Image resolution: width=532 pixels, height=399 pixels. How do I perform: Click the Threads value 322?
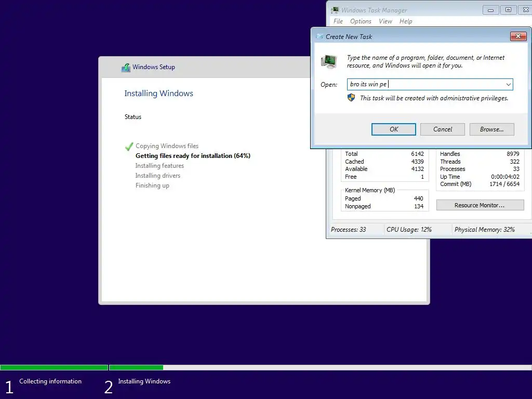click(x=515, y=162)
